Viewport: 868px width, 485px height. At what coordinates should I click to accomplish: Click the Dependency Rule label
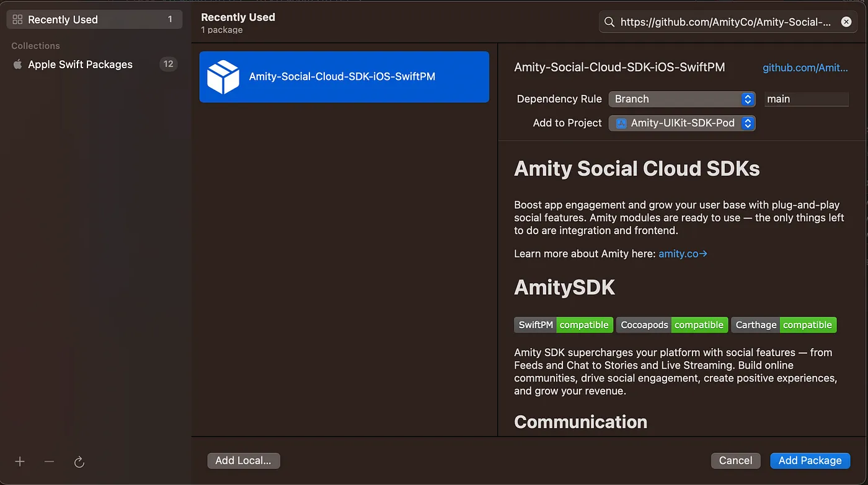tap(559, 99)
